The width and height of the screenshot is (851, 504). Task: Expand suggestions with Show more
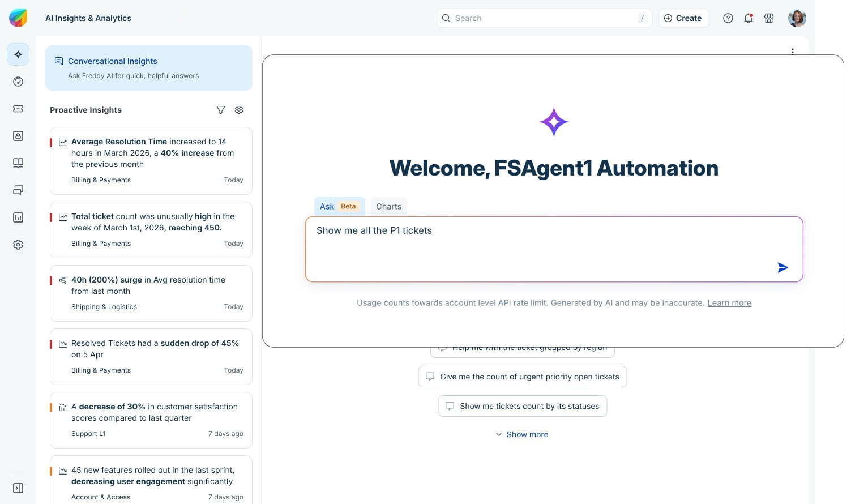click(522, 434)
